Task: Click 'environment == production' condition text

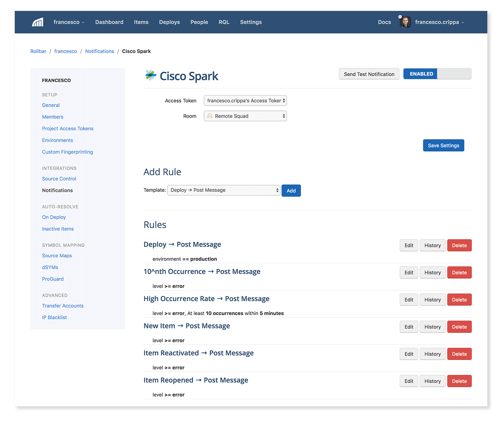Action: [x=185, y=259]
